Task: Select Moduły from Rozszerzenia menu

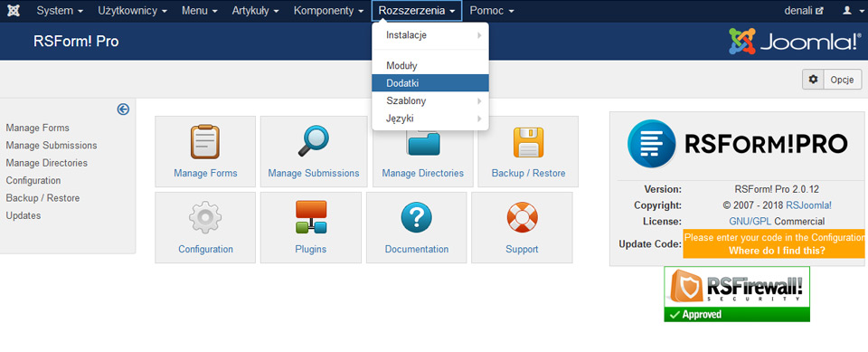Action: pos(430,65)
